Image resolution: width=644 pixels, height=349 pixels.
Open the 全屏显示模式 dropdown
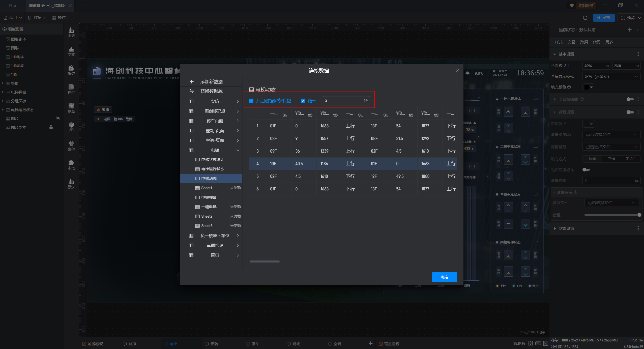coord(611,77)
